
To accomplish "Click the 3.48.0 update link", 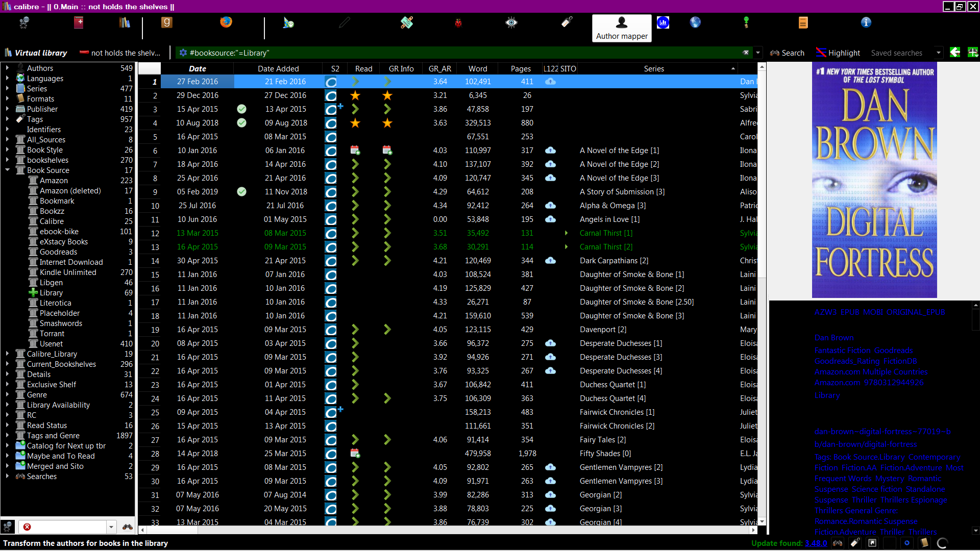I will [x=815, y=543].
